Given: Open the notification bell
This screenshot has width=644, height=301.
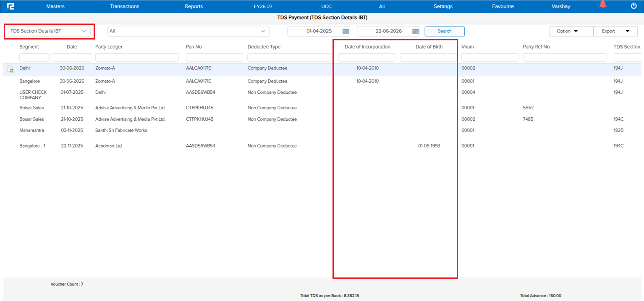Looking at the screenshot, I should (603, 5).
